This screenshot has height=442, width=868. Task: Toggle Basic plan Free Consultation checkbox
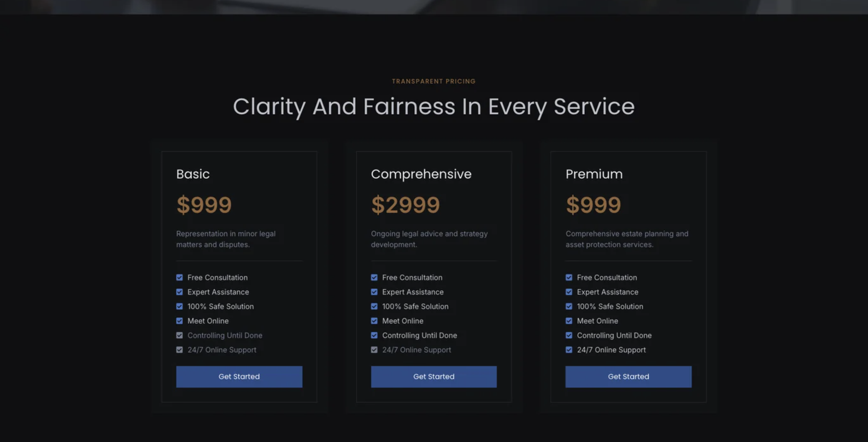tap(179, 277)
